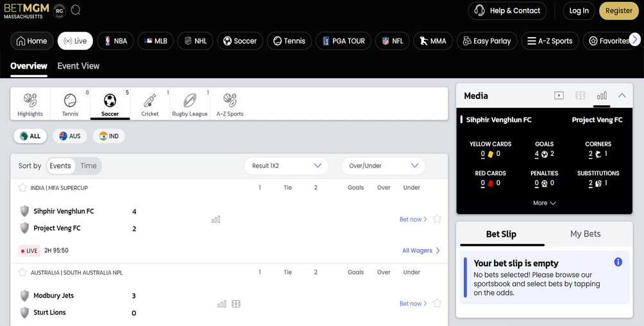Open pitch view icon for Modbury Jets match
This screenshot has width=644, height=326.
coord(236,304)
